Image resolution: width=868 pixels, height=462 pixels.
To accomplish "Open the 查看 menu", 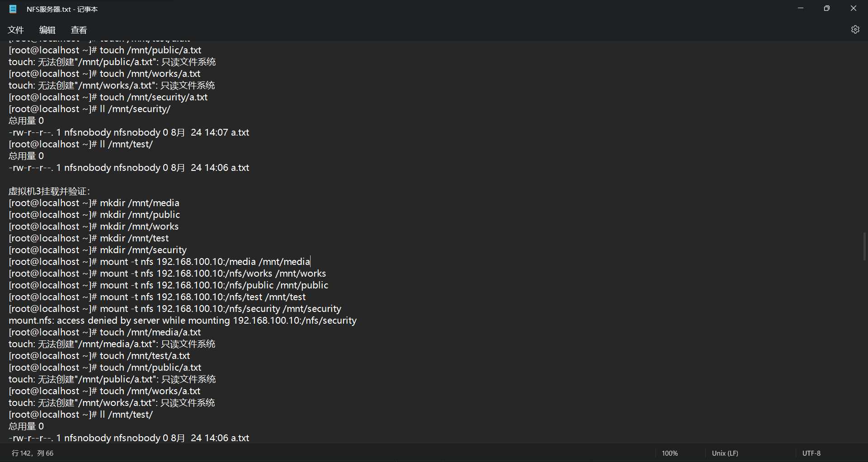I will 79,30.
